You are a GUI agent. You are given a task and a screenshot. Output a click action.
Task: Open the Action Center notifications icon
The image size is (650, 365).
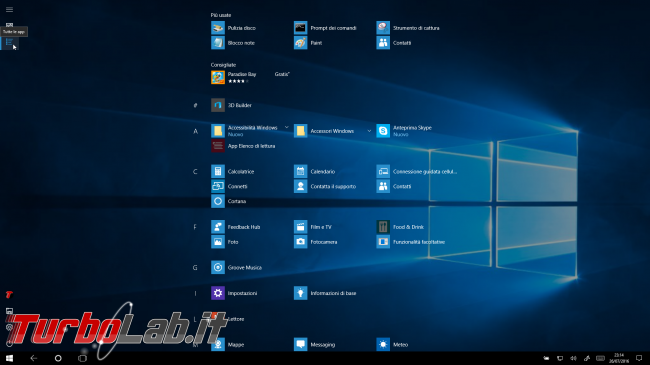pos(639,358)
